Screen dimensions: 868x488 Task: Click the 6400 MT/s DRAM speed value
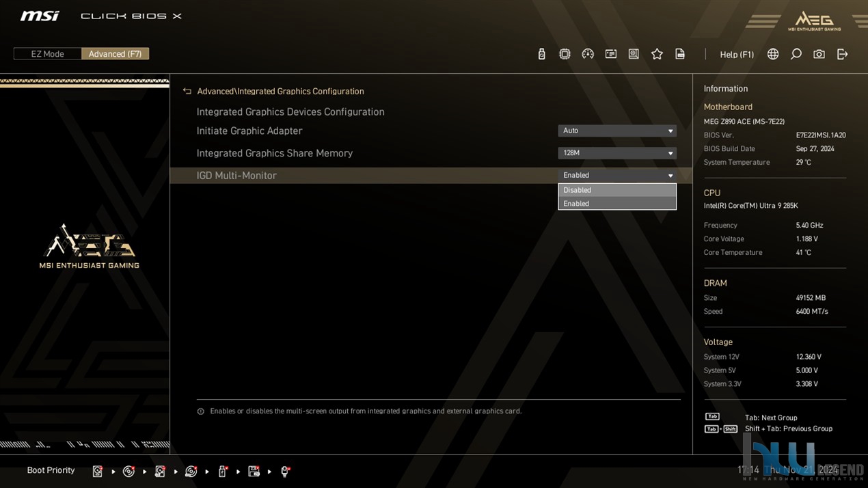pos(812,312)
